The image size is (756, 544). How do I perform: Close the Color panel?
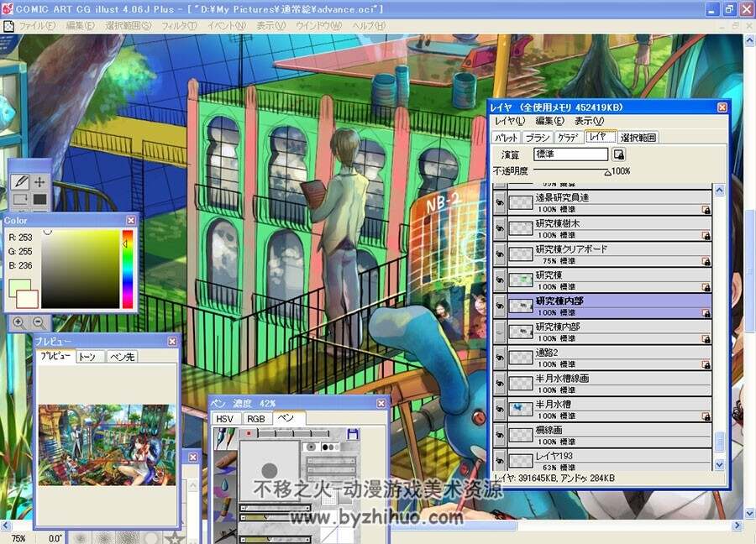131,220
